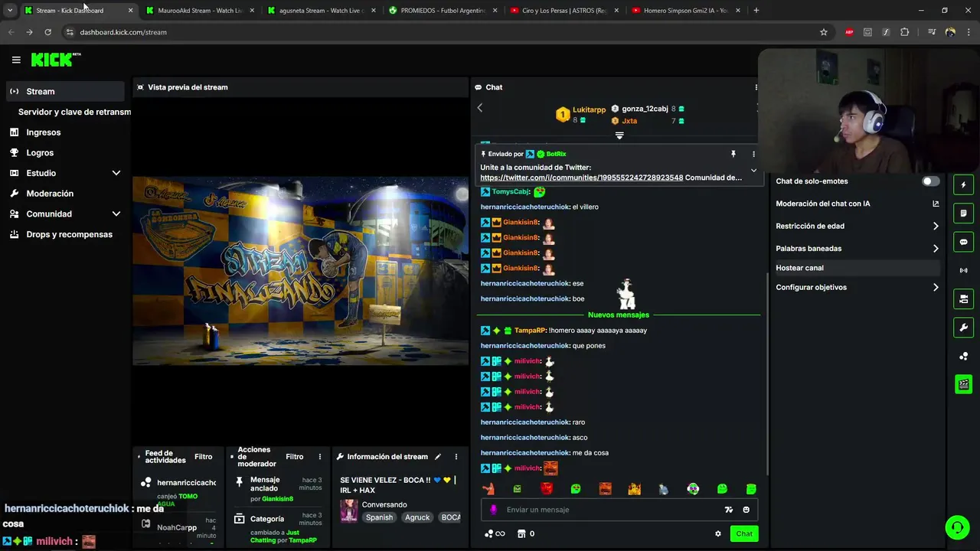Open the Información del stream three-dot menu
Screen dimensions: 980x551
[x=456, y=457]
